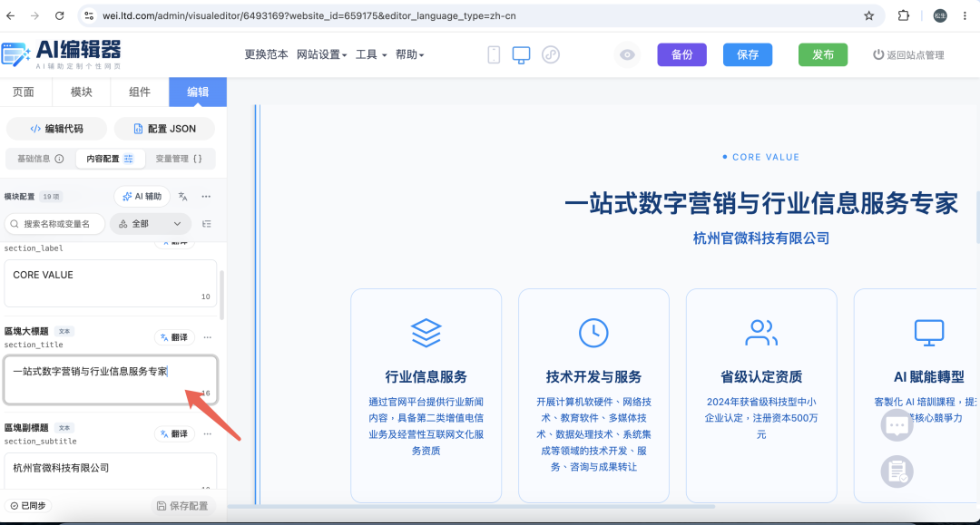This screenshot has width=980, height=525.
Task: Click the translate icon beside AI 辅助
Action: click(182, 197)
